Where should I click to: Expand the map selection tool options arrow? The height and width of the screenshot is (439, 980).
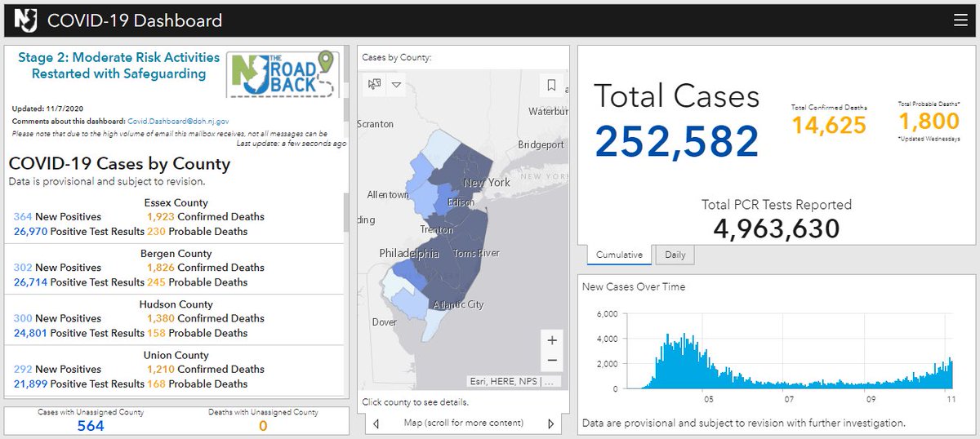(x=396, y=84)
